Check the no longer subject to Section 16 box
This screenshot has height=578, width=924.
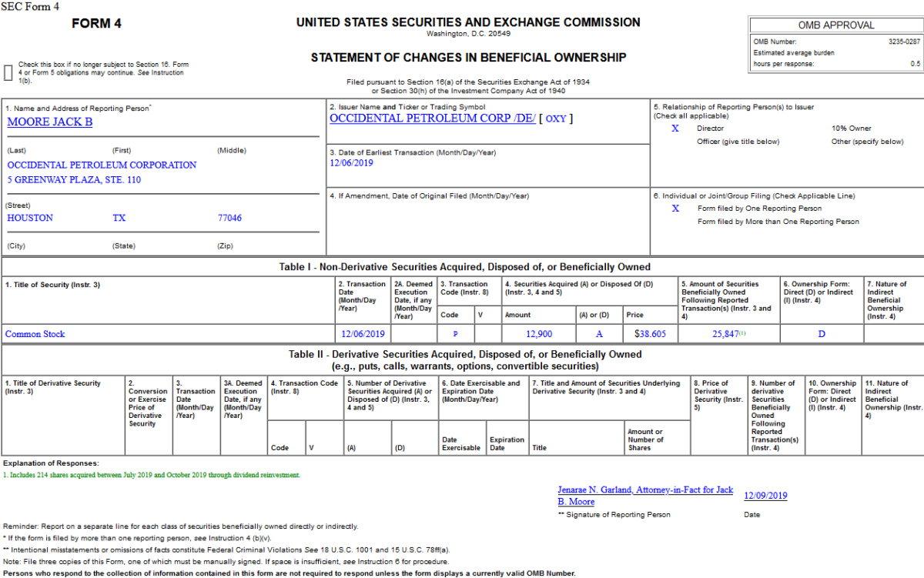click(x=8, y=72)
